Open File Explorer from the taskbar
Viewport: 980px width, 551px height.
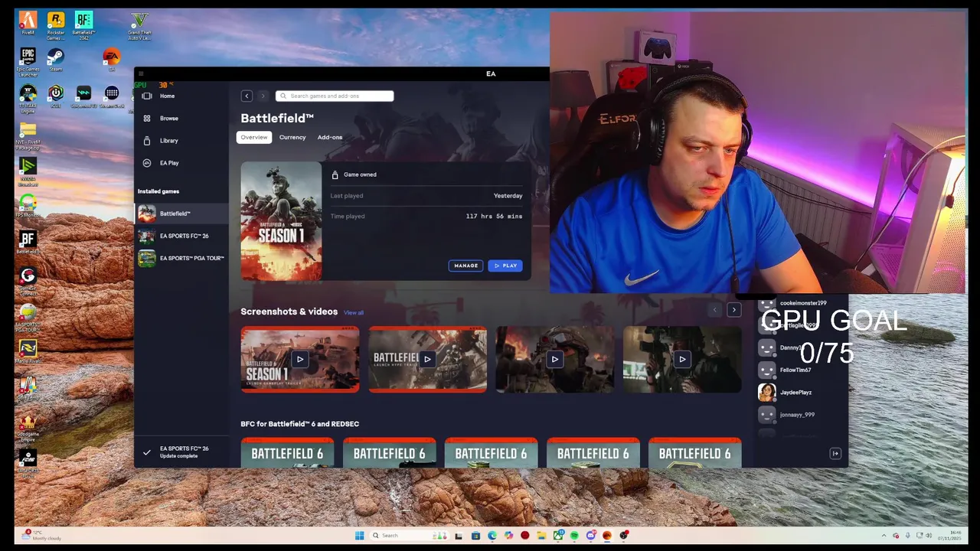(x=541, y=536)
